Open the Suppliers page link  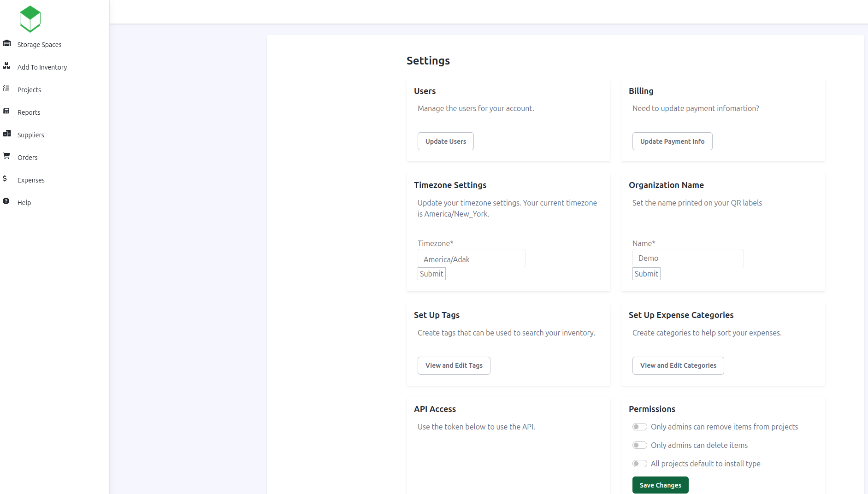(x=31, y=135)
